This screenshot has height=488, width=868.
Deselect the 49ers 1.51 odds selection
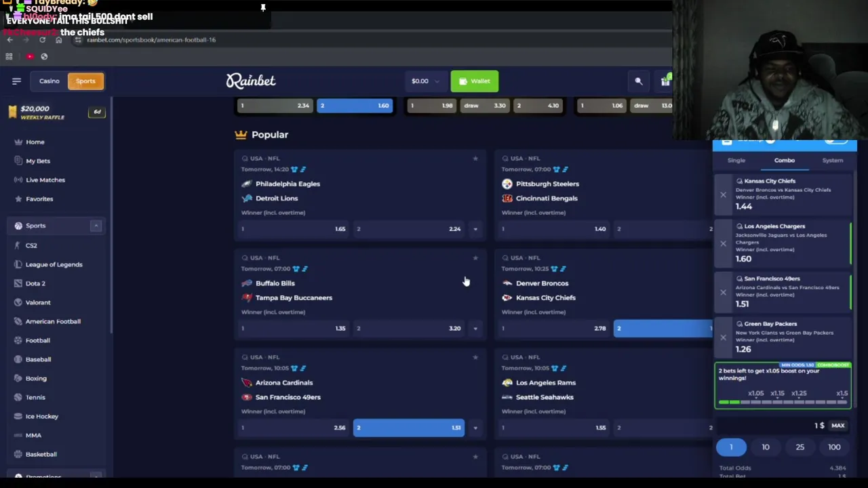tap(409, 428)
